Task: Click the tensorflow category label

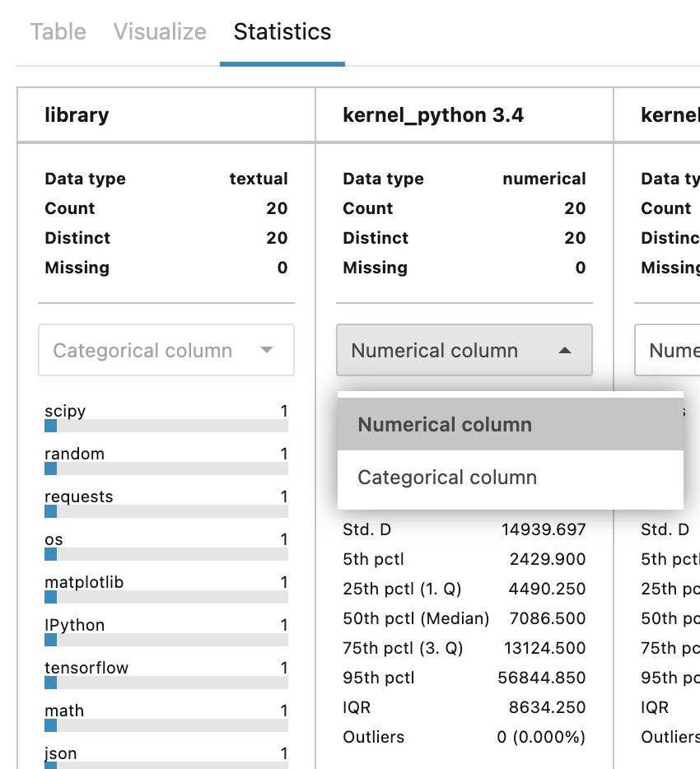Action: pyautogui.click(x=86, y=668)
